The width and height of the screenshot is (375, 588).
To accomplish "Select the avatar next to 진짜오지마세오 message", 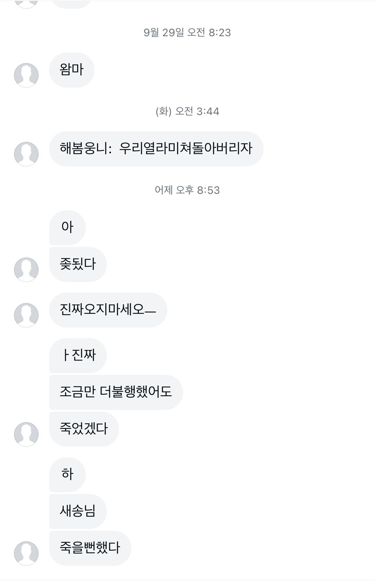I will coord(26,315).
